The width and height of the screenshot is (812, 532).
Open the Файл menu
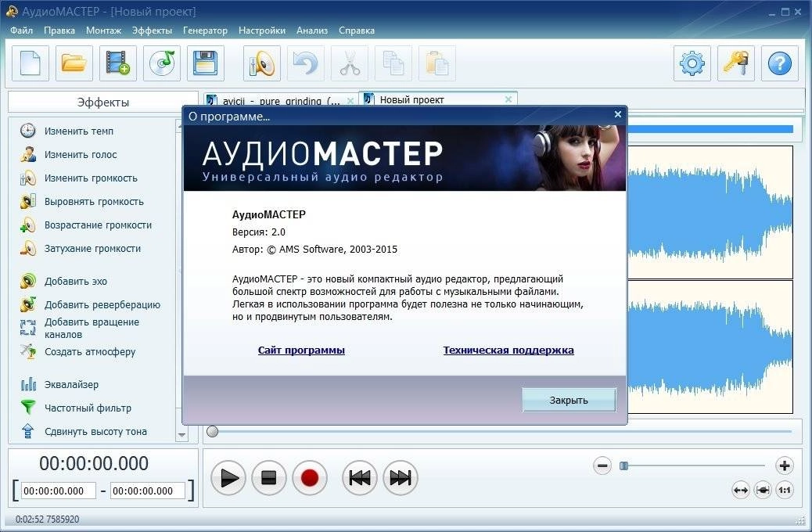tap(21, 31)
